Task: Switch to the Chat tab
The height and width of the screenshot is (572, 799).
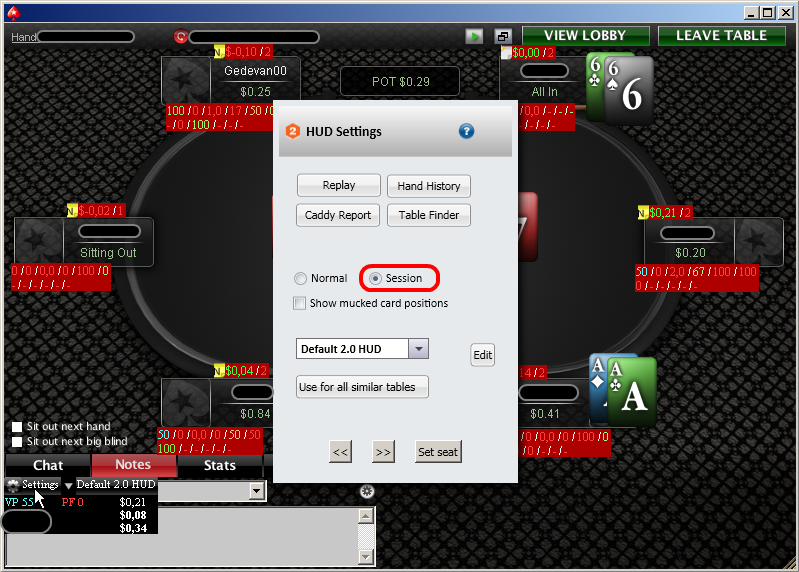Action: coord(48,465)
